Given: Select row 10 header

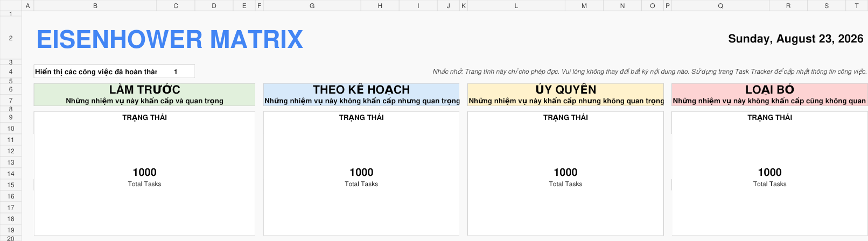Looking at the screenshot, I should tap(11, 129).
